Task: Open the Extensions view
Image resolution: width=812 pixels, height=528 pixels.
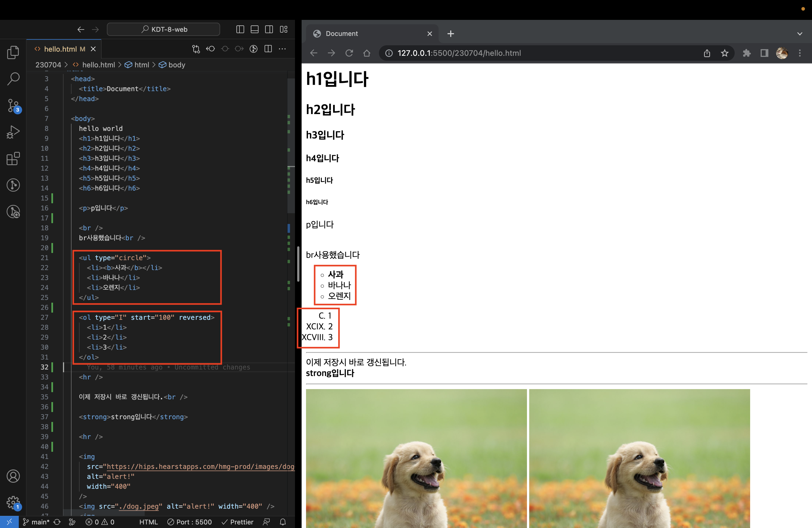Action: [13, 159]
